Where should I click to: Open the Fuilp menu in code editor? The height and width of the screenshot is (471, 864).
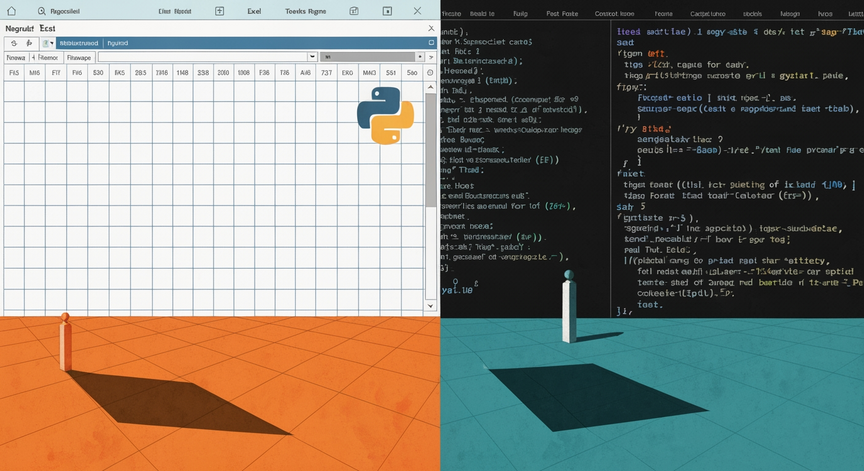click(520, 14)
